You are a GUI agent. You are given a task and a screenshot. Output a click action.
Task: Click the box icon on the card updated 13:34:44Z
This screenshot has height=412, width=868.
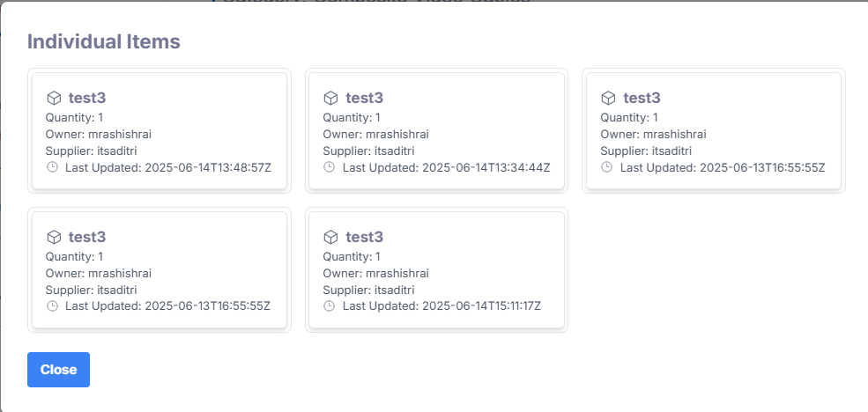click(330, 98)
